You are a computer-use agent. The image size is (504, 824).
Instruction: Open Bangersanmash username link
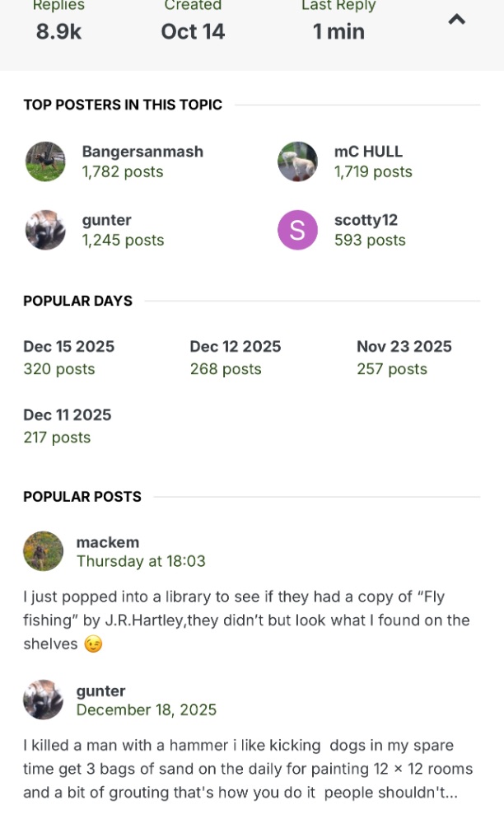[x=142, y=152]
